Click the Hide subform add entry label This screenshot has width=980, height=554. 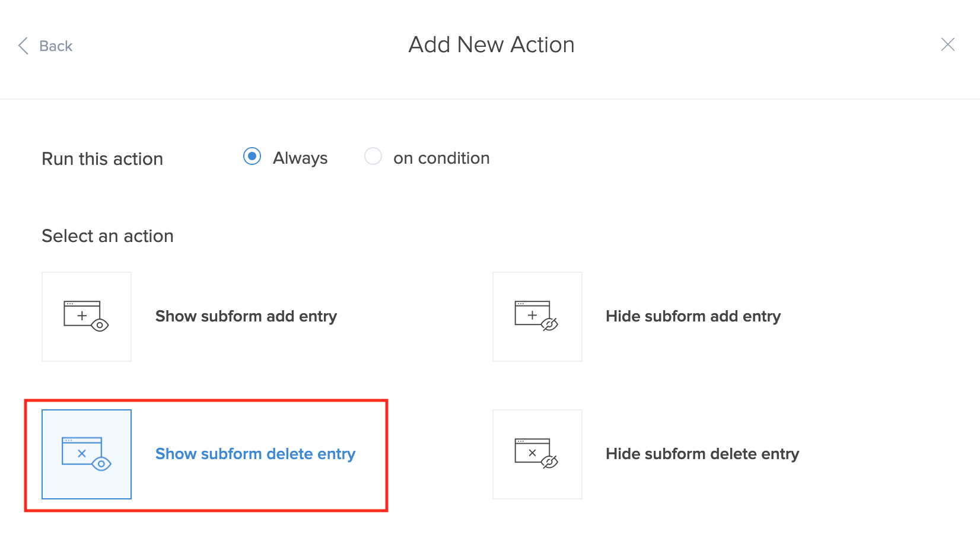[x=693, y=317]
